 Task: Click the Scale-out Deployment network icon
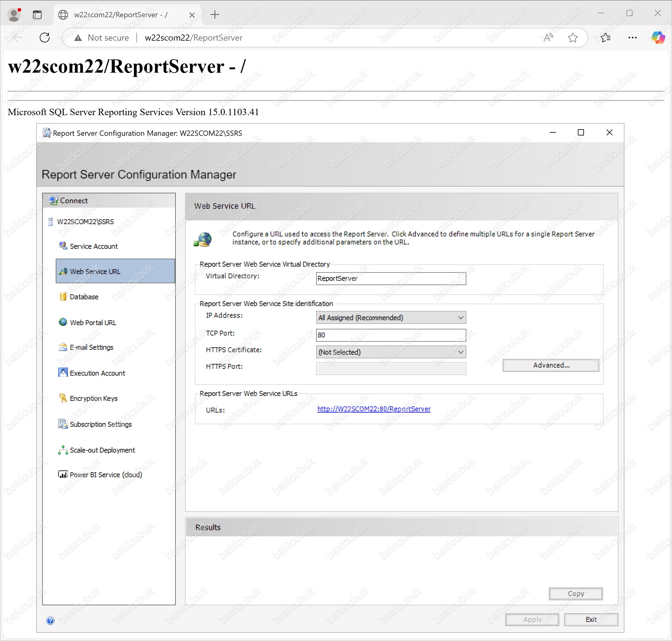(63, 450)
